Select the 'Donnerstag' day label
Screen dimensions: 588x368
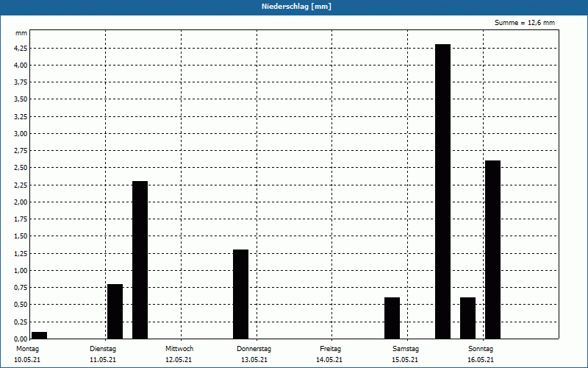click(254, 349)
